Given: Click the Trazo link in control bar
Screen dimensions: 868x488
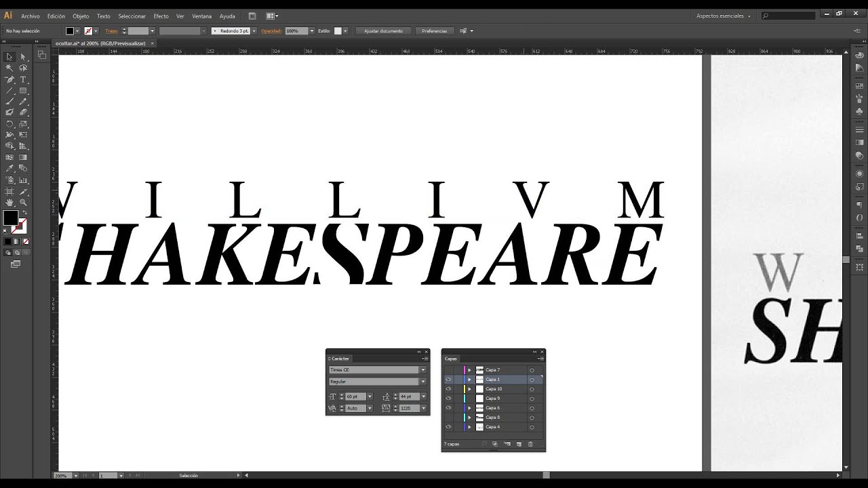Looking at the screenshot, I should (x=111, y=30).
